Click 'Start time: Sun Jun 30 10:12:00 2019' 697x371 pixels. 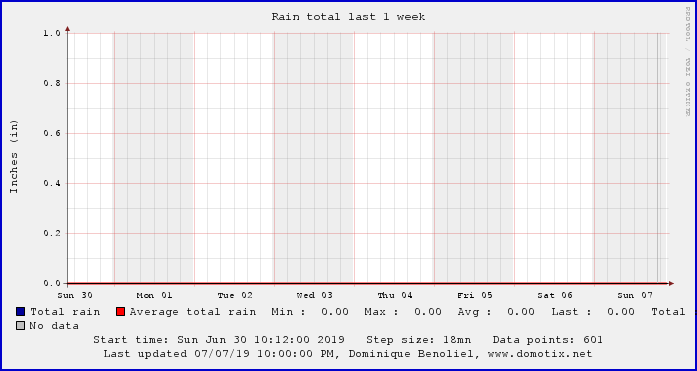[219, 340]
